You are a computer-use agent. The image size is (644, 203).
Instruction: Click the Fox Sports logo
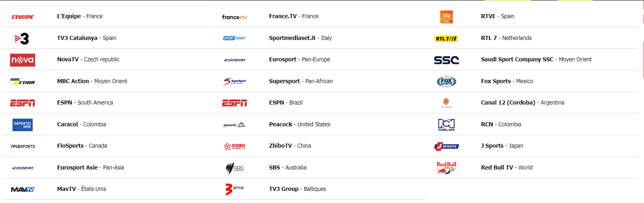[446, 82]
